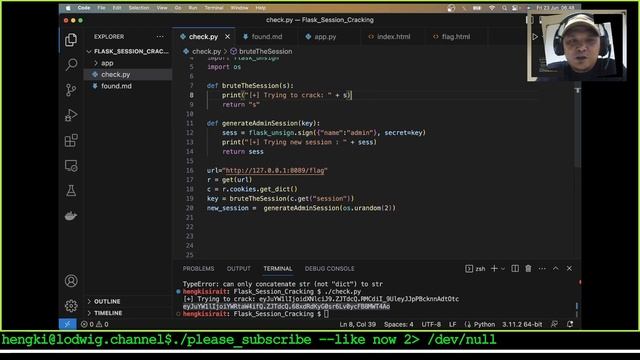Open the Manage gear icon

coord(71,306)
